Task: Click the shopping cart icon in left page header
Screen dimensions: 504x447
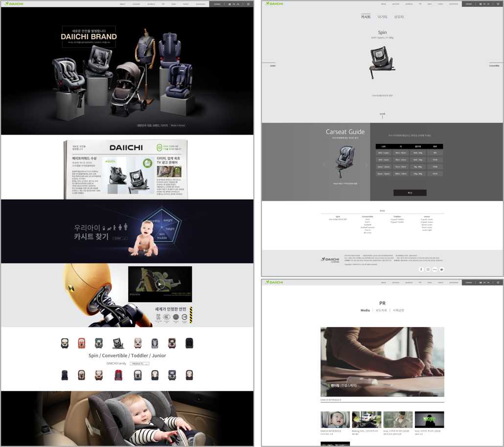Action: click(248, 4)
